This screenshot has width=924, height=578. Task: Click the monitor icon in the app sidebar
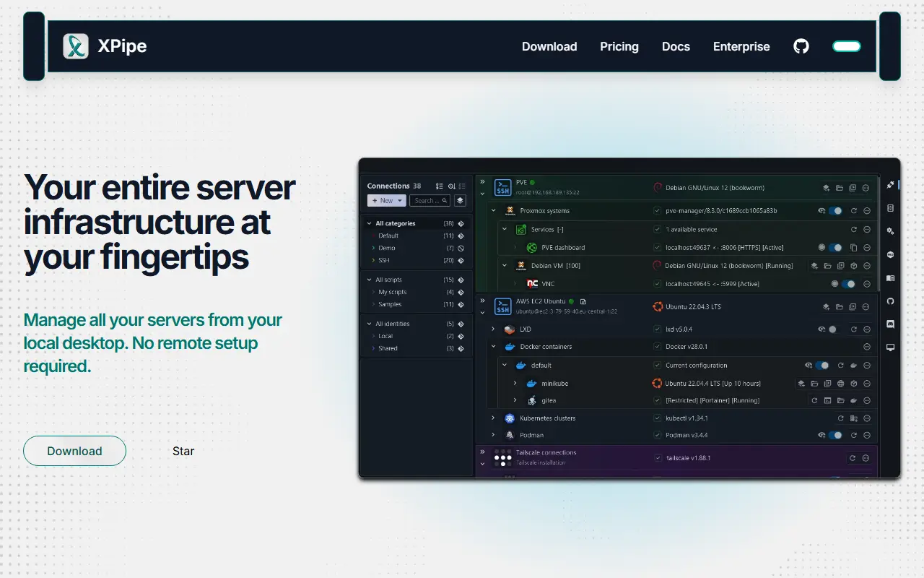[890, 348]
